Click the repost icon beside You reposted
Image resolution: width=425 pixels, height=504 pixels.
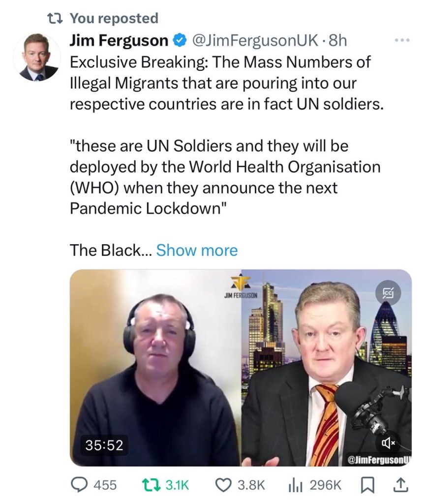click(54, 18)
